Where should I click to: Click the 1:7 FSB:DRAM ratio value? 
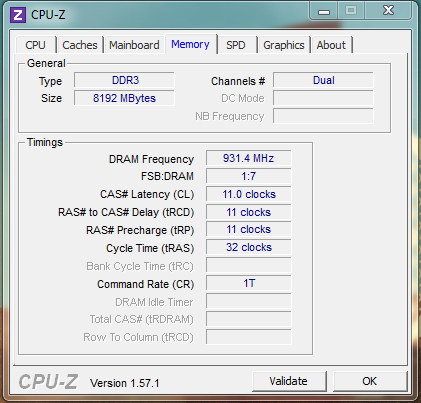click(249, 176)
